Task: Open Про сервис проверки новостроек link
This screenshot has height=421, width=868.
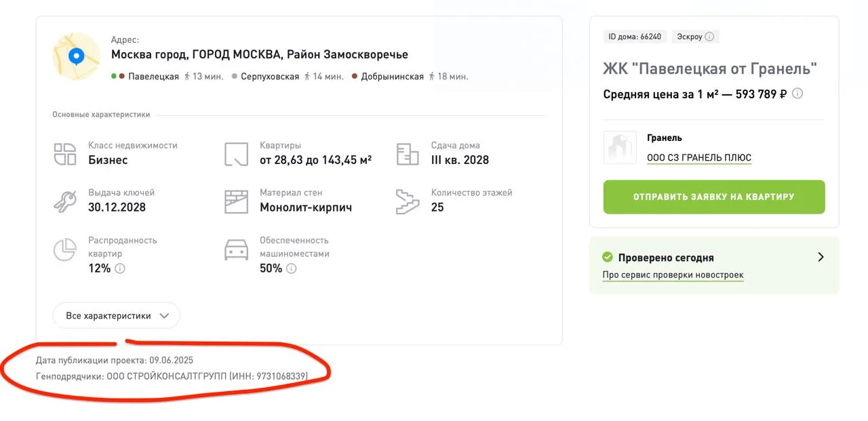Action: (x=673, y=275)
